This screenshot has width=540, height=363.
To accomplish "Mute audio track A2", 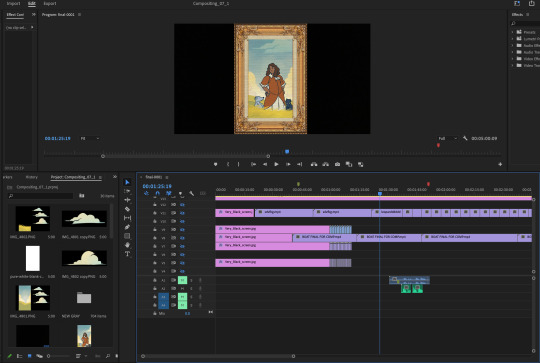I will tap(182, 289).
